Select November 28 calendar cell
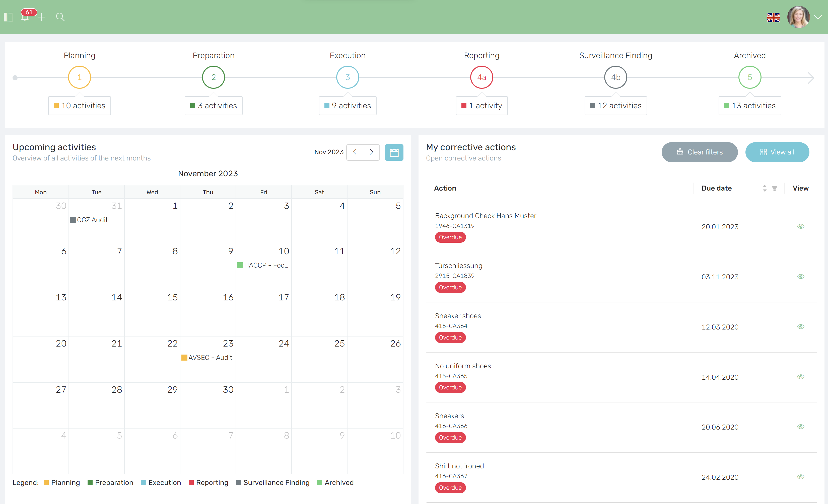 (96, 405)
